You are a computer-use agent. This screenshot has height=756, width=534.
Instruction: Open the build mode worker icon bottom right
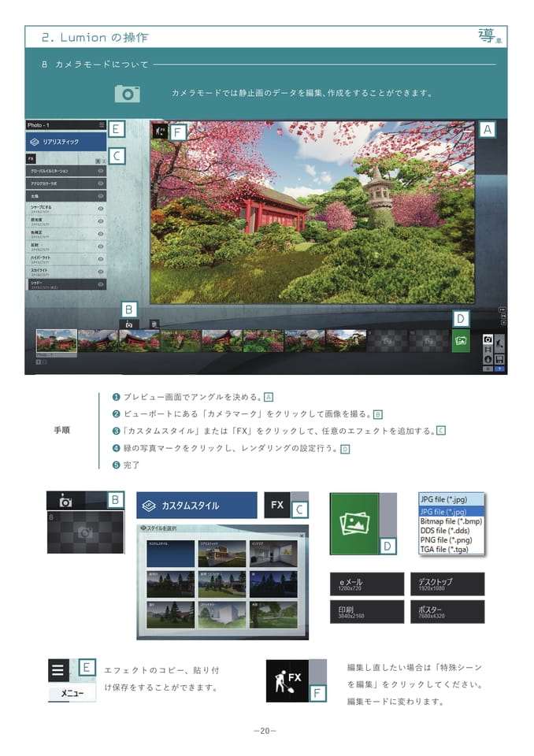click(499, 344)
